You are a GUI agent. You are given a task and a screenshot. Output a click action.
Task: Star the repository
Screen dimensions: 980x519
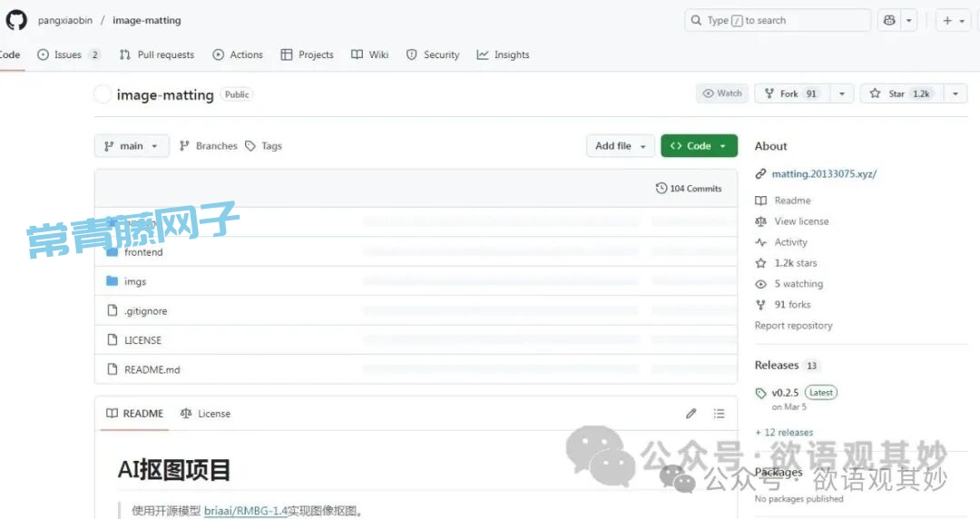coord(901,93)
